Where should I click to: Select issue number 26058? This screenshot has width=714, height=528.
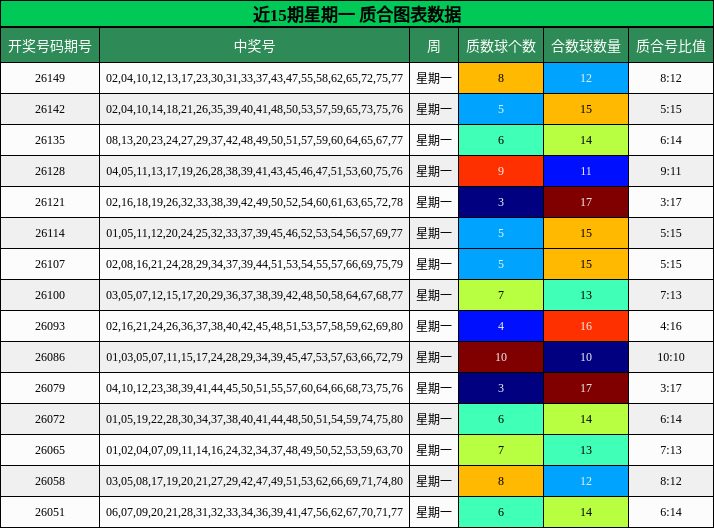pyautogui.click(x=50, y=480)
